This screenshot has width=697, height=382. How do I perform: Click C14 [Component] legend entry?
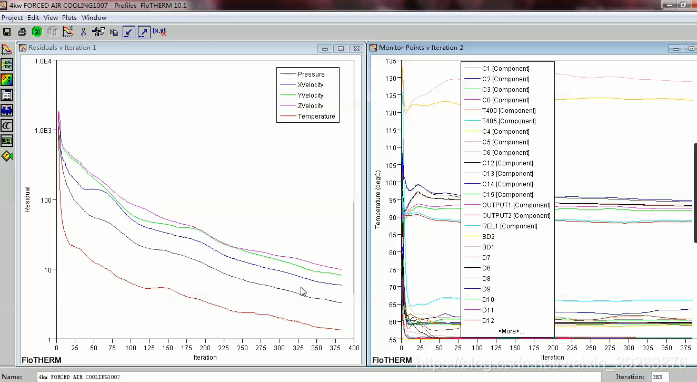(x=508, y=184)
